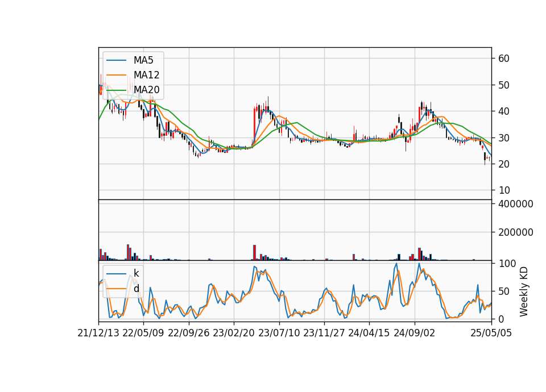546x392 pixels.
Task: Click the 21/12/13 date tick label
Action: (x=98, y=333)
